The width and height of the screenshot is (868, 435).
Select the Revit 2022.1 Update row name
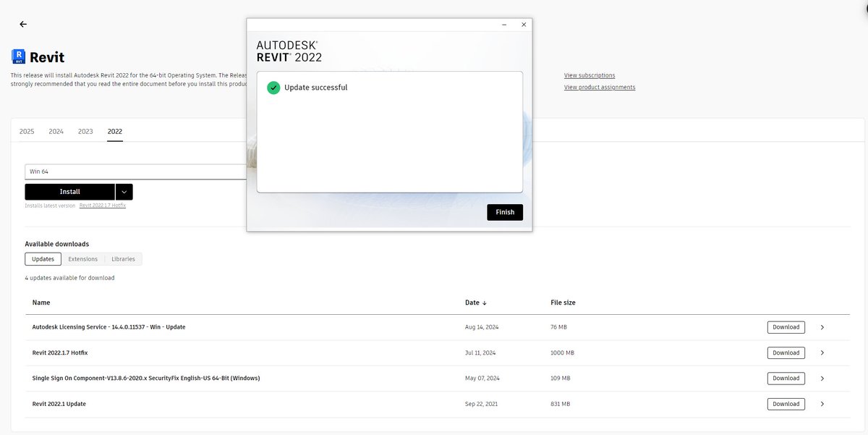59,404
